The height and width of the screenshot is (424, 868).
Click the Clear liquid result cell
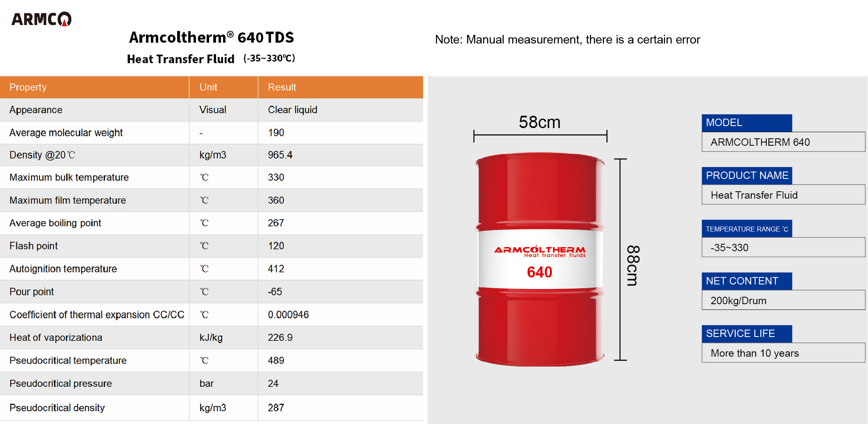[293, 110]
